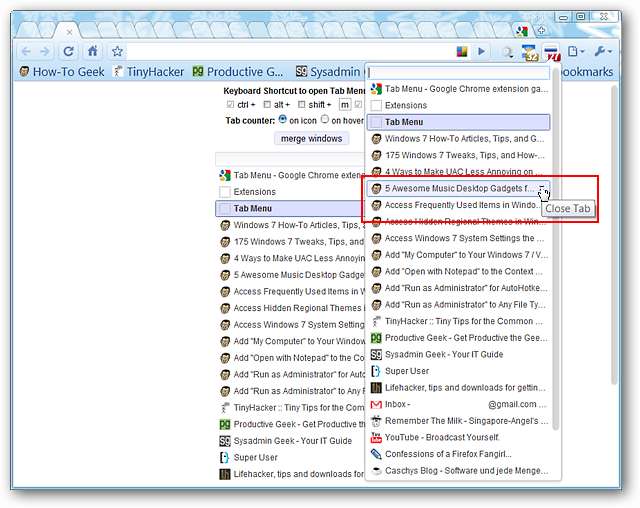Toggle the ctrl shortcut checkbox
640x508 pixels.
click(x=231, y=104)
